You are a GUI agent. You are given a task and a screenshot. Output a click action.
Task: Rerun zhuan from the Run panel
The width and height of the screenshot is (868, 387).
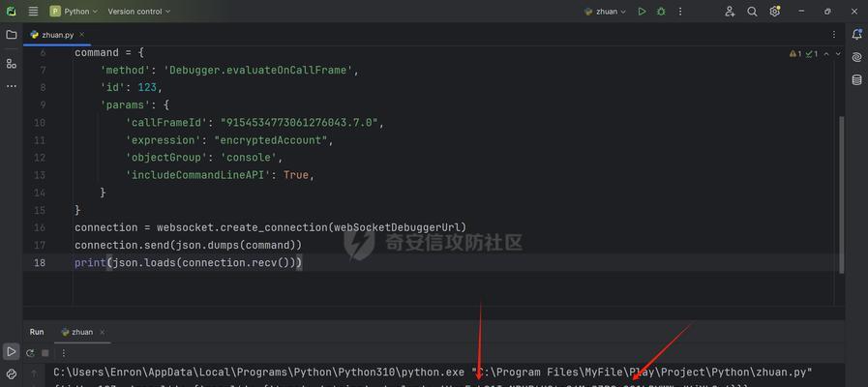click(30, 353)
